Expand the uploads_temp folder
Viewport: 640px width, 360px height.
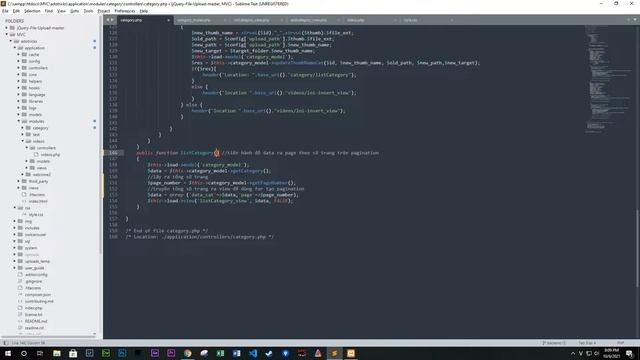click(x=15, y=261)
